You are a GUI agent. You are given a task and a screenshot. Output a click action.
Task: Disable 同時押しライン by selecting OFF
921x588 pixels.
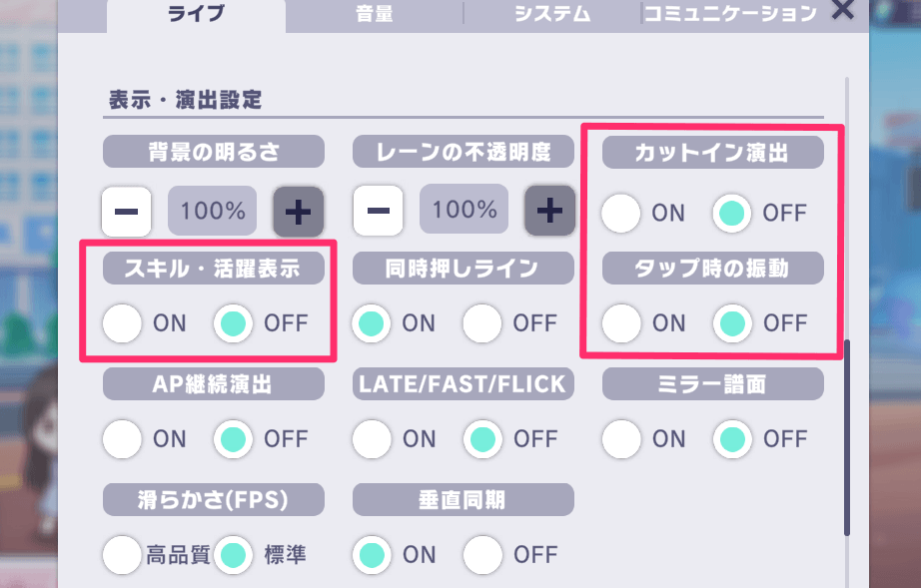tap(481, 323)
